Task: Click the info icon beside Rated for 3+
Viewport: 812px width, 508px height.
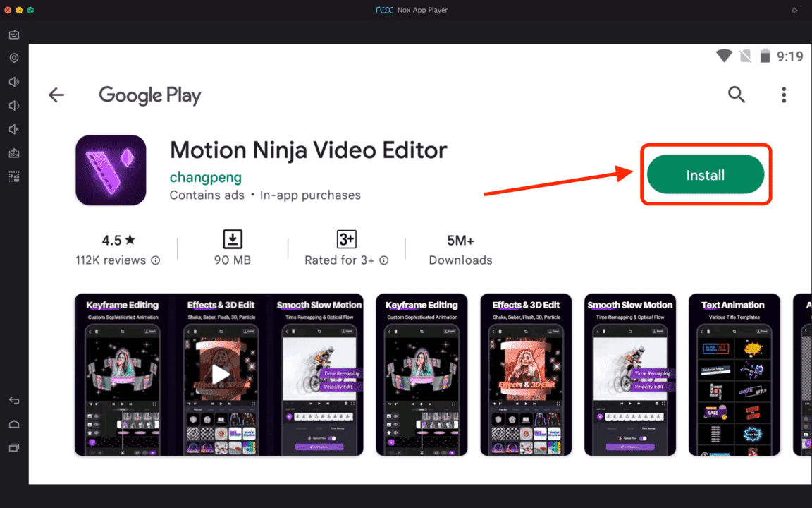Action: point(383,260)
